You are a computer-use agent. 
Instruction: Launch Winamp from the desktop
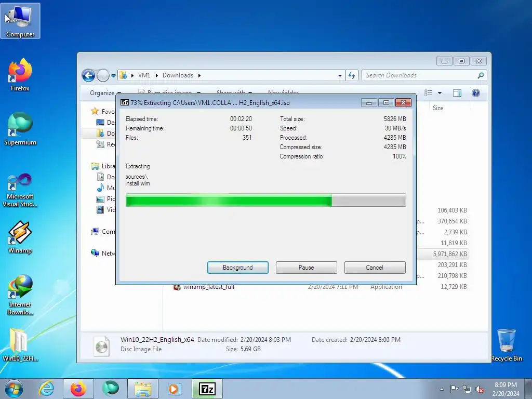20,237
